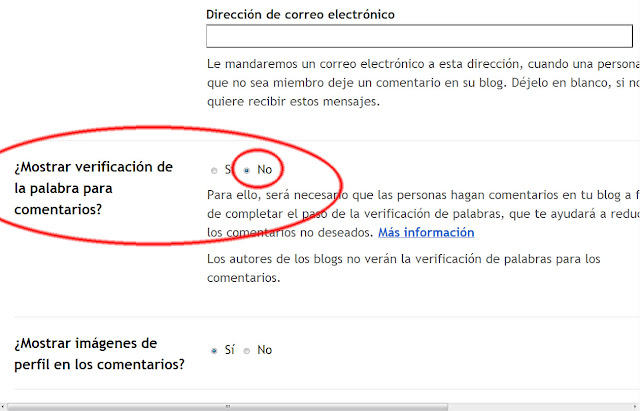This screenshot has height=411, width=640.
Task: Click the paragraph starting with Para ello
Action: (x=420, y=213)
